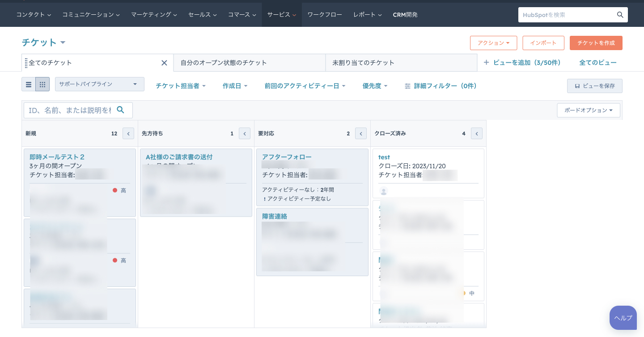Collapse the 要対応 column
644x337 pixels.
point(361,133)
